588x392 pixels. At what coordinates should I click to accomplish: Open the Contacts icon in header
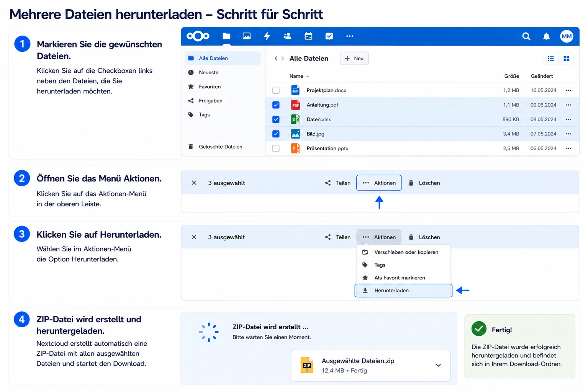tap(287, 36)
